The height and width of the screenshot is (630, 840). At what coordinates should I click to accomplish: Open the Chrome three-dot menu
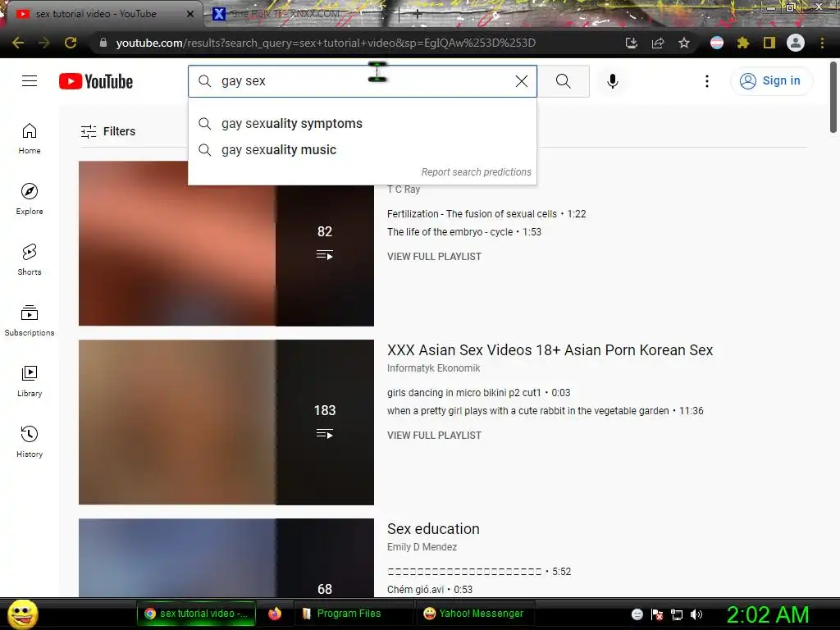(822, 43)
